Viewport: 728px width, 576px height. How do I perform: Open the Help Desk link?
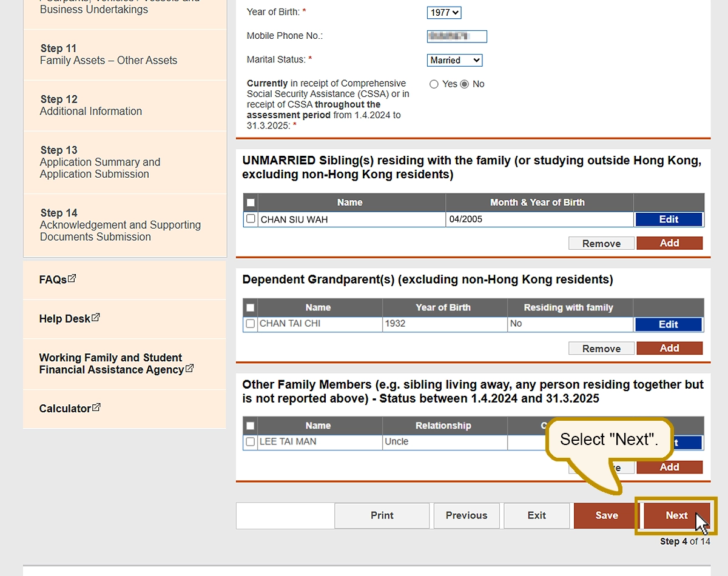[x=65, y=319]
